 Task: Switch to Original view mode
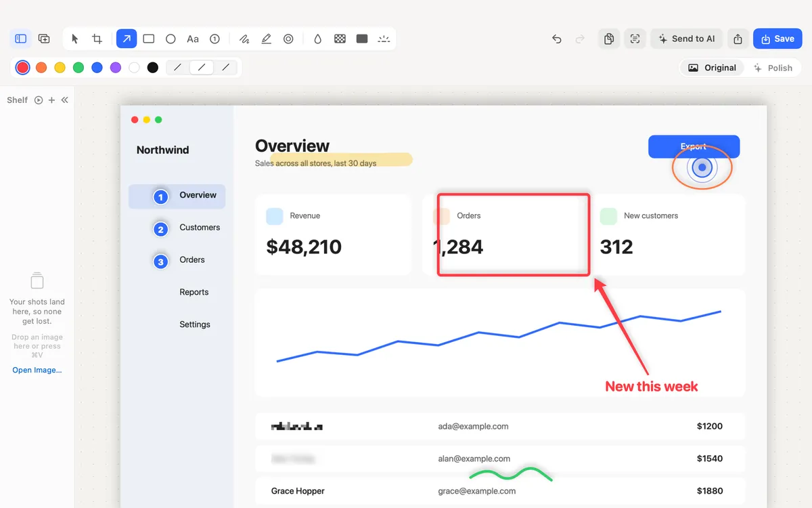(x=712, y=68)
